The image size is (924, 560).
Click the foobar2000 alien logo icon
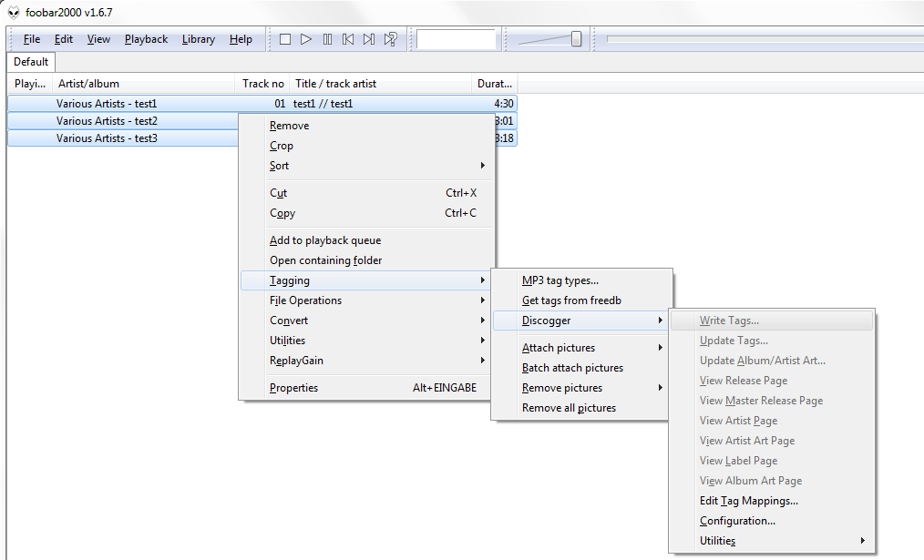click(14, 13)
